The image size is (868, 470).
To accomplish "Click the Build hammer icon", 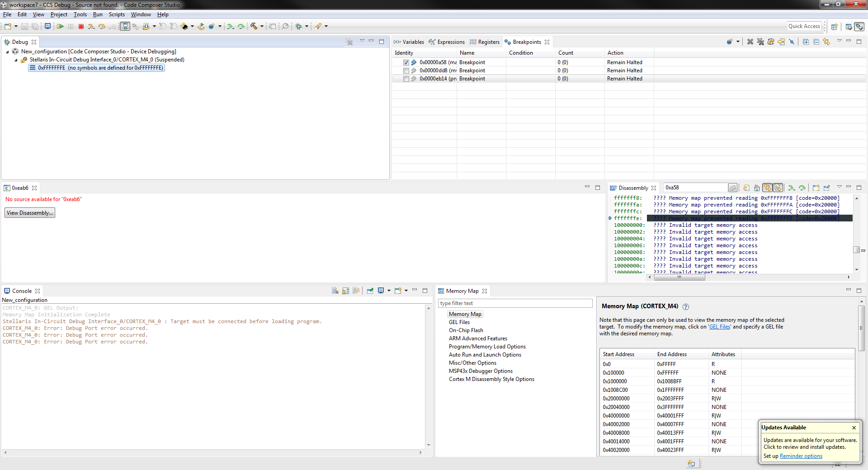I will coord(254,27).
